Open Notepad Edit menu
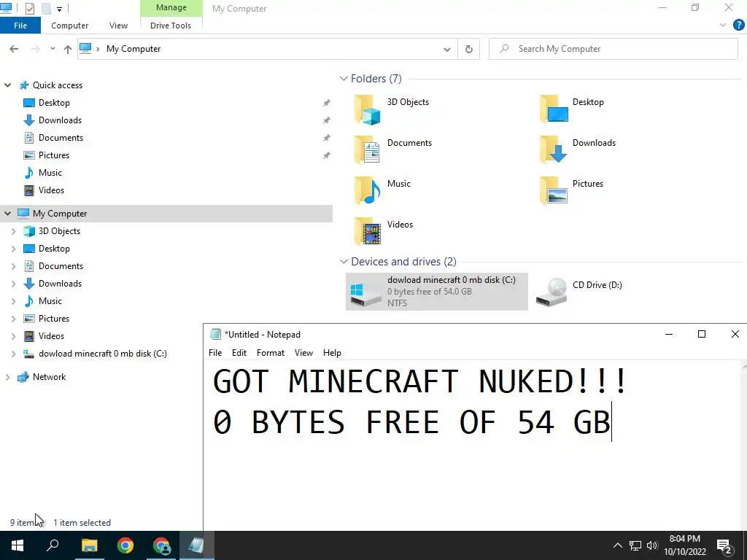The image size is (747, 560). point(239,353)
